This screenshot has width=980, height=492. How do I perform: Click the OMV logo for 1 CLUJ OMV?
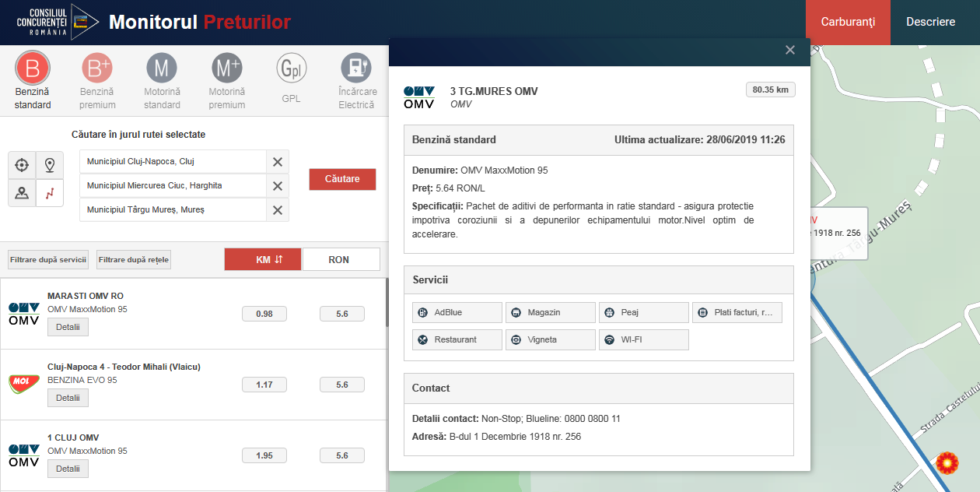pos(24,455)
